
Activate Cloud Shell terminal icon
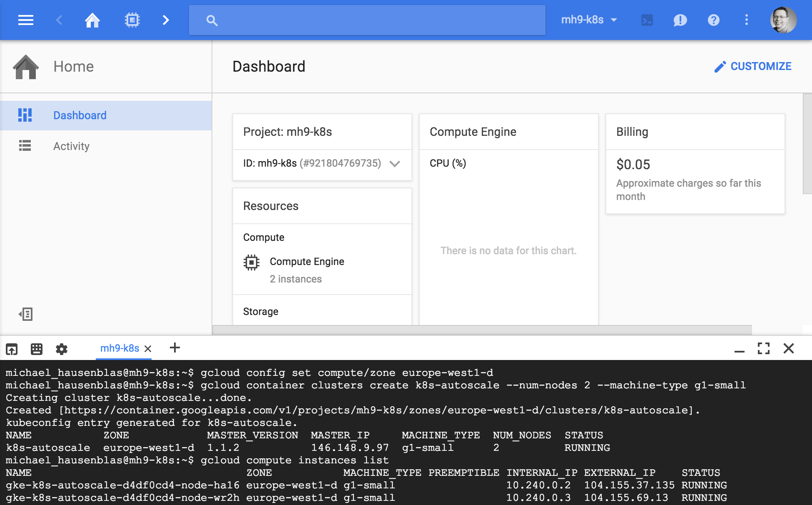pyautogui.click(x=647, y=20)
